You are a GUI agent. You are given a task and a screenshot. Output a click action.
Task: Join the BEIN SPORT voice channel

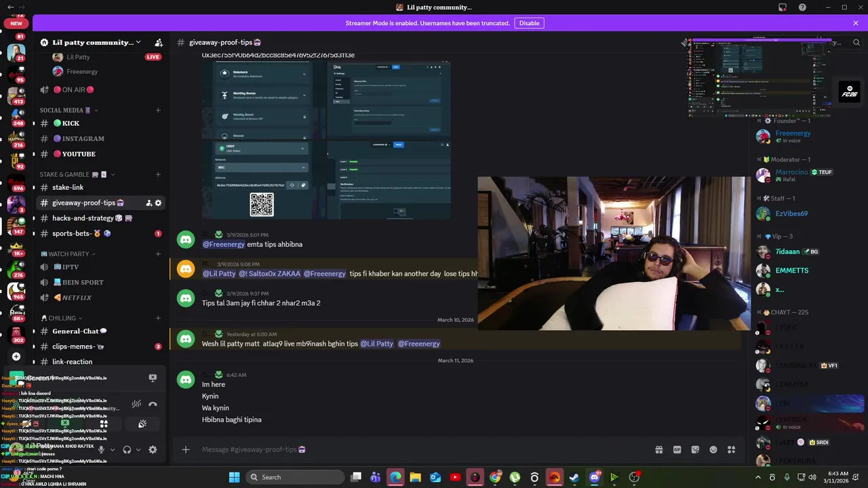point(102,282)
